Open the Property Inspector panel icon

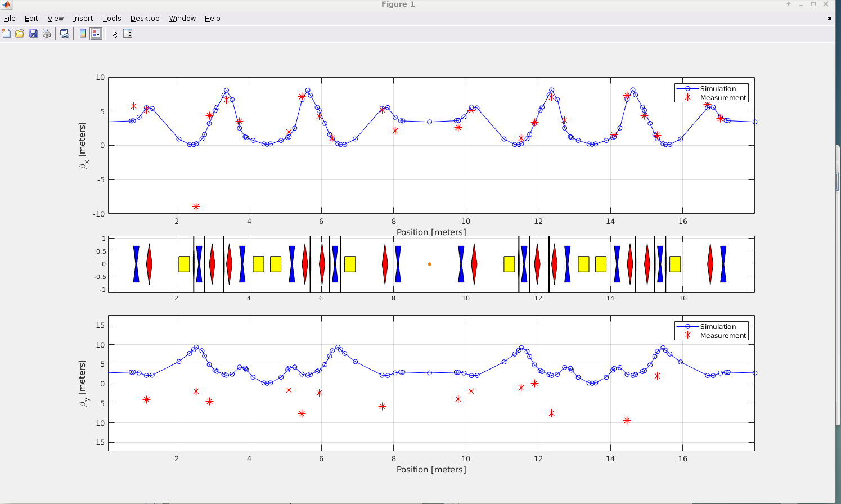[128, 34]
